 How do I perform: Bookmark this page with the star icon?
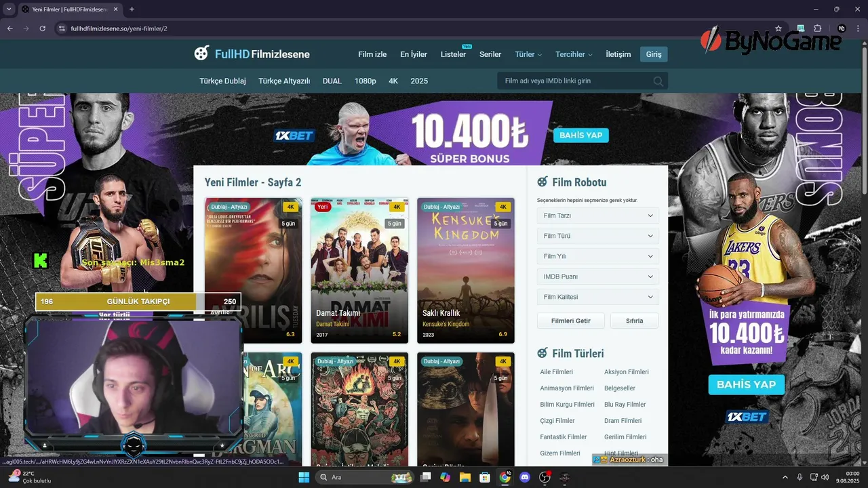pyautogui.click(x=778, y=28)
